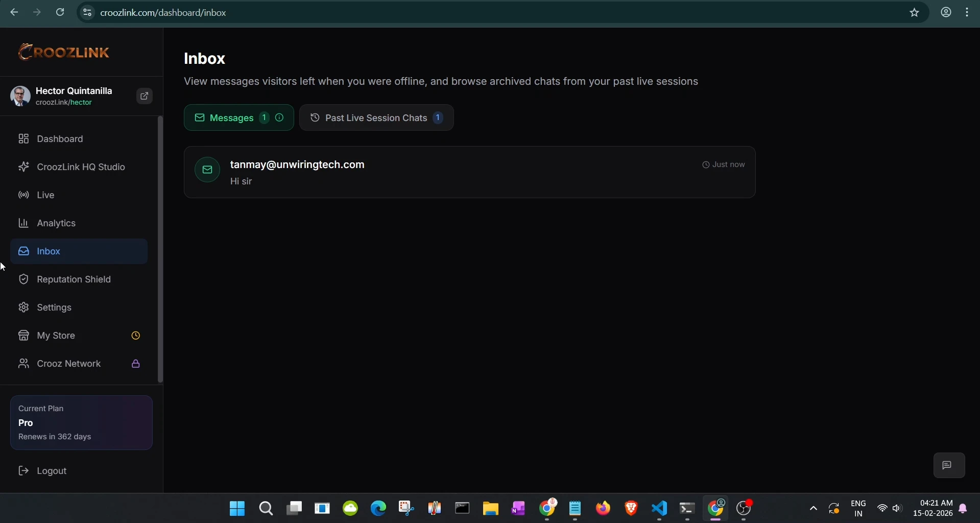The image size is (980, 523).
Task: Expand hidden icons in the system tray
Action: (x=812, y=509)
